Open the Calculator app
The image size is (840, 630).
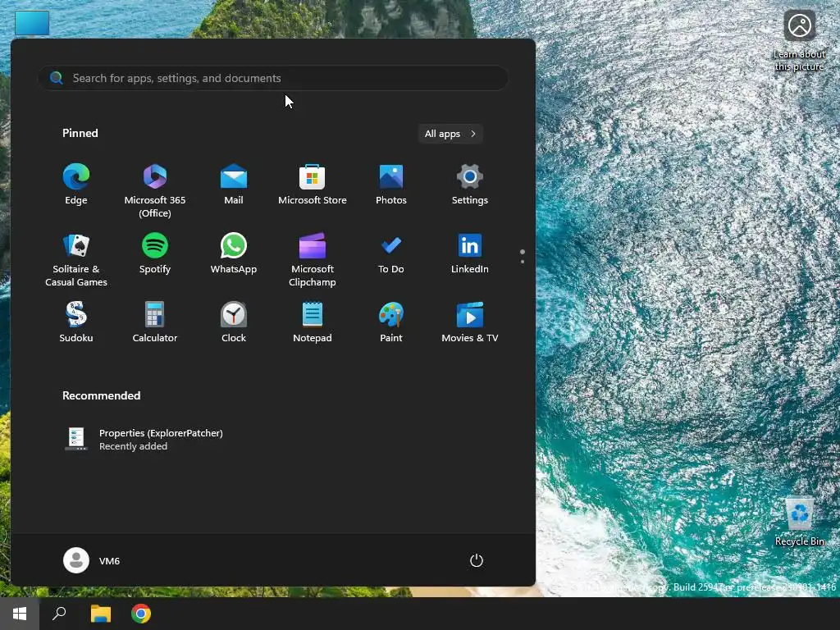point(155,322)
